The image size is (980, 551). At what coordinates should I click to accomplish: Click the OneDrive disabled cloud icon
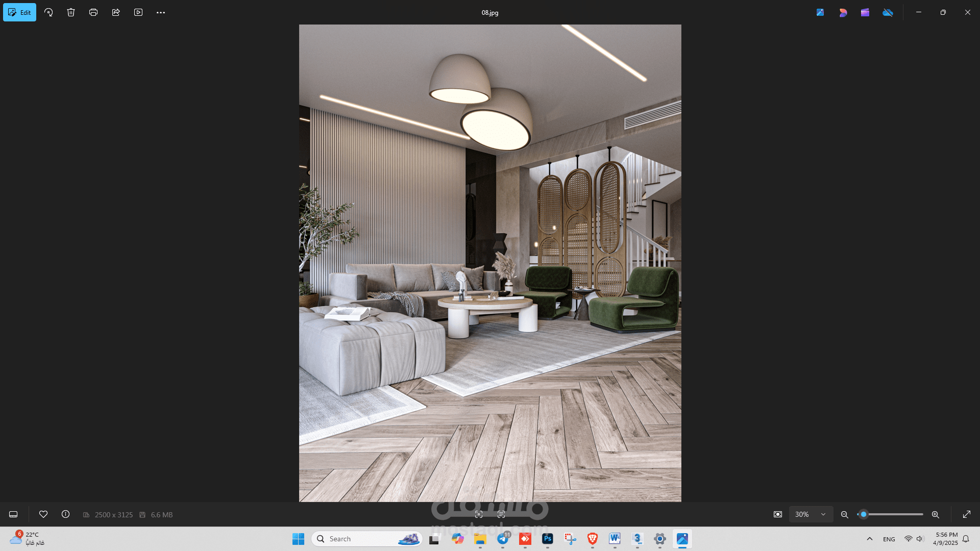(x=888, y=12)
